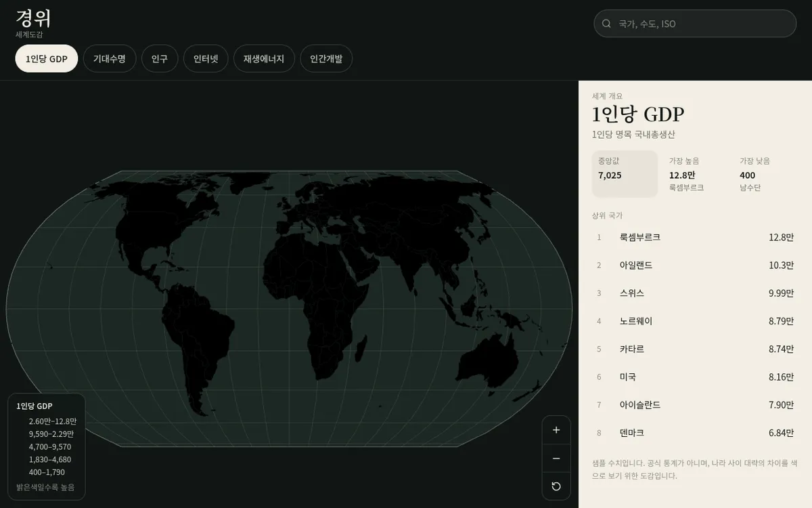Open the 룩셈부르크 row ranked 1
The image size is (812, 508).
pos(695,237)
